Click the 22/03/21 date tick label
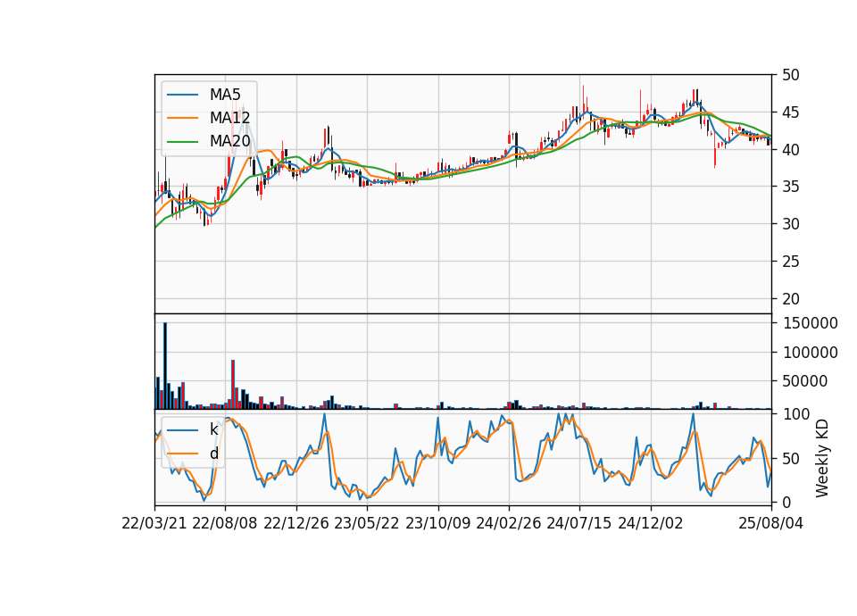The image size is (857, 616). (154, 524)
